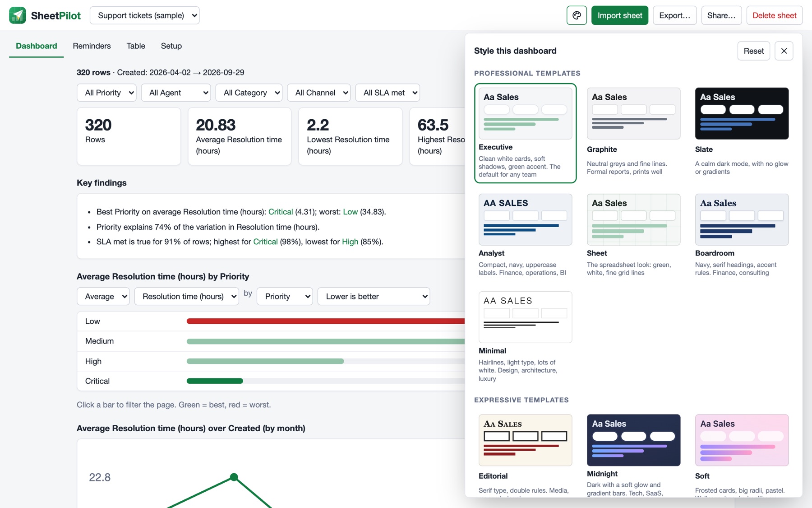Click the High link in SLA finding

tap(350, 242)
